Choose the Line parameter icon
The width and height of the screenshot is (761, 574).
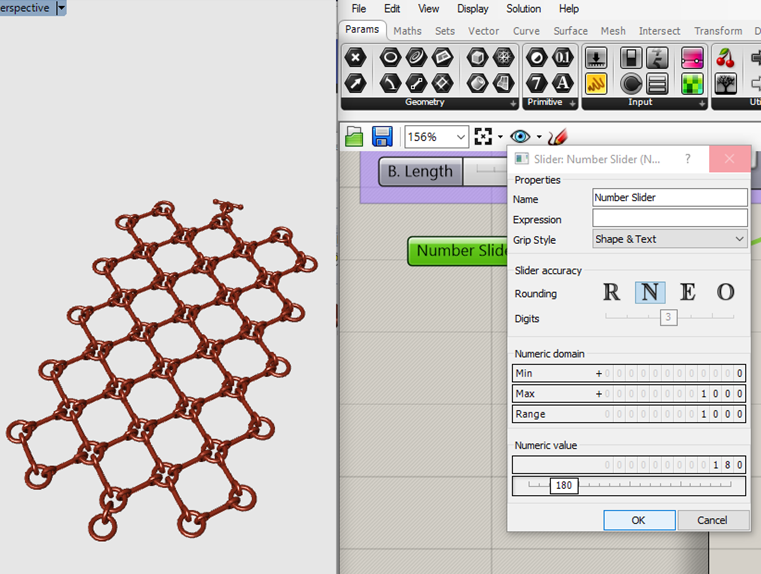[x=416, y=83]
